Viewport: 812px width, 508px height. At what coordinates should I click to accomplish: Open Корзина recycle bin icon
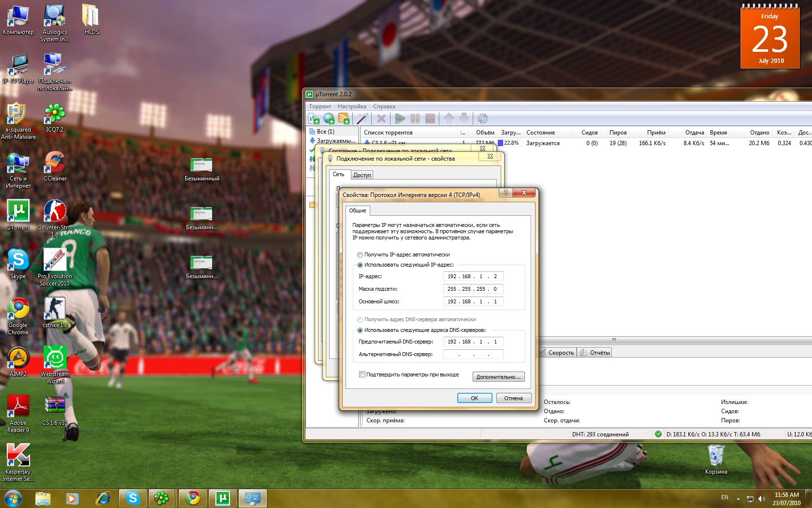coord(716,460)
